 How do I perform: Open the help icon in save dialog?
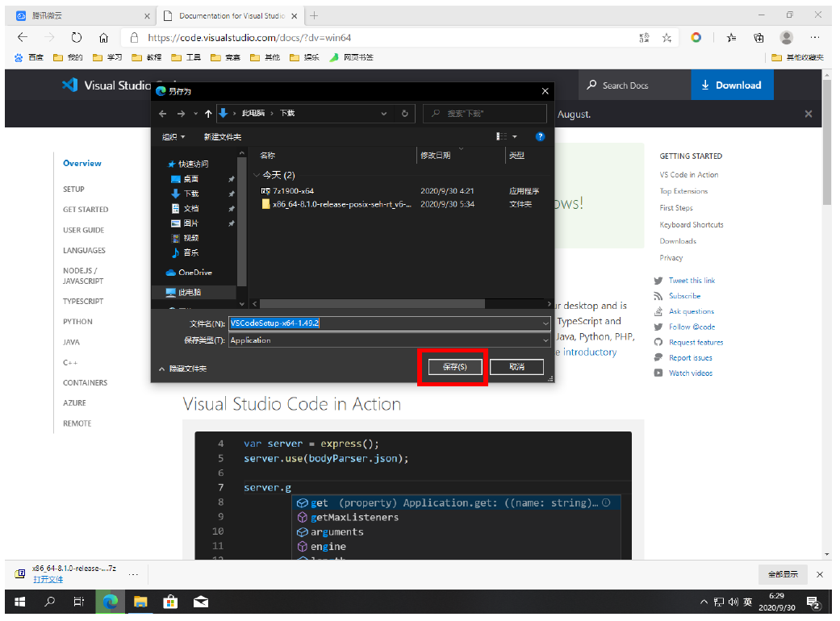pos(541,137)
